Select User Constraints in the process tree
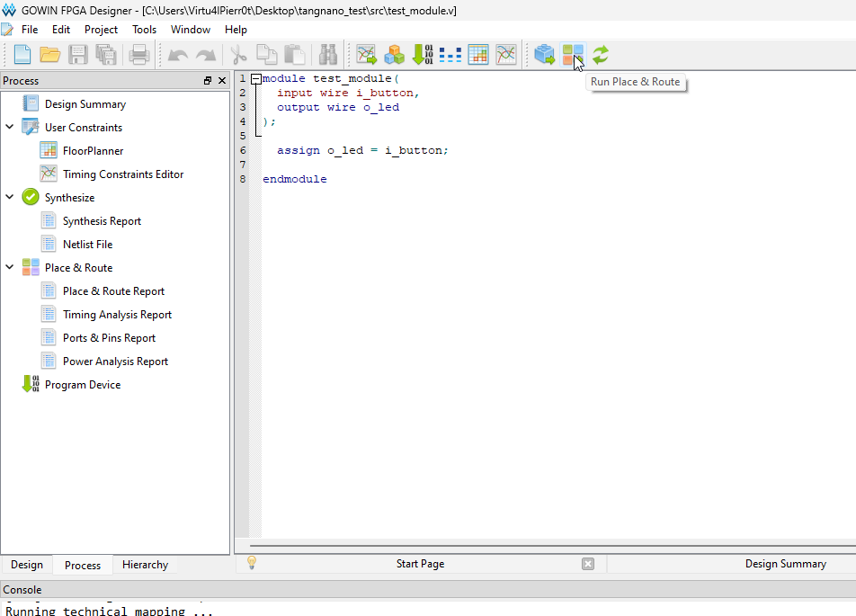The height and width of the screenshot is (616, 856). coord(84,127)
